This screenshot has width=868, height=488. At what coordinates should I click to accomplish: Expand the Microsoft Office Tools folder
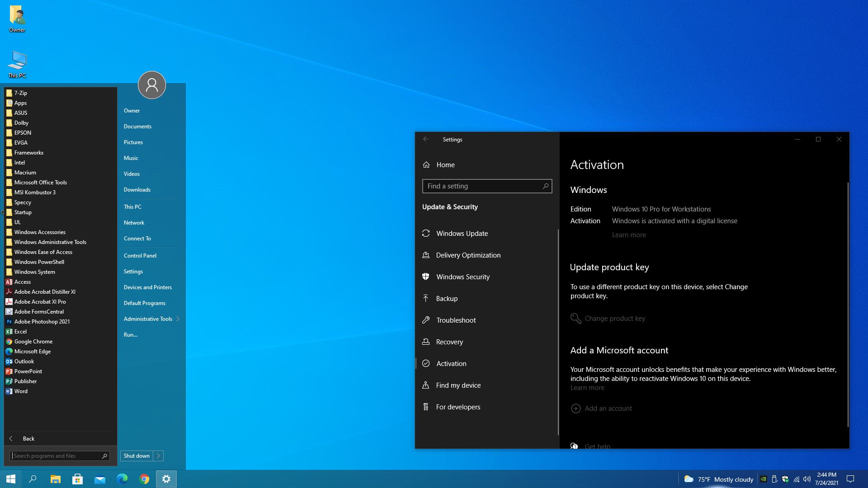[x=40, y=183]
